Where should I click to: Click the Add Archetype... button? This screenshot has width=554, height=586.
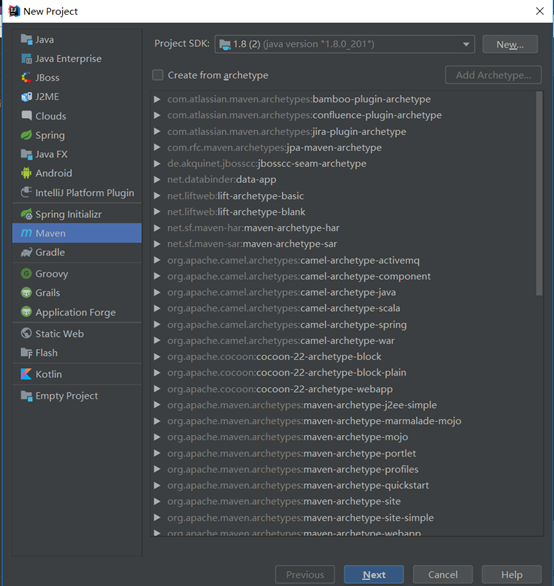[493, 75]
